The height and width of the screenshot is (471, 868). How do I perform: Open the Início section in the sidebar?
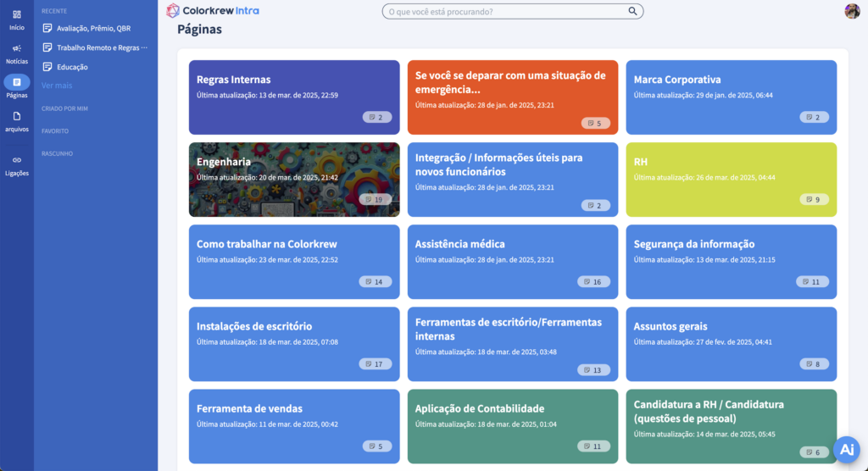click(17, 20)
